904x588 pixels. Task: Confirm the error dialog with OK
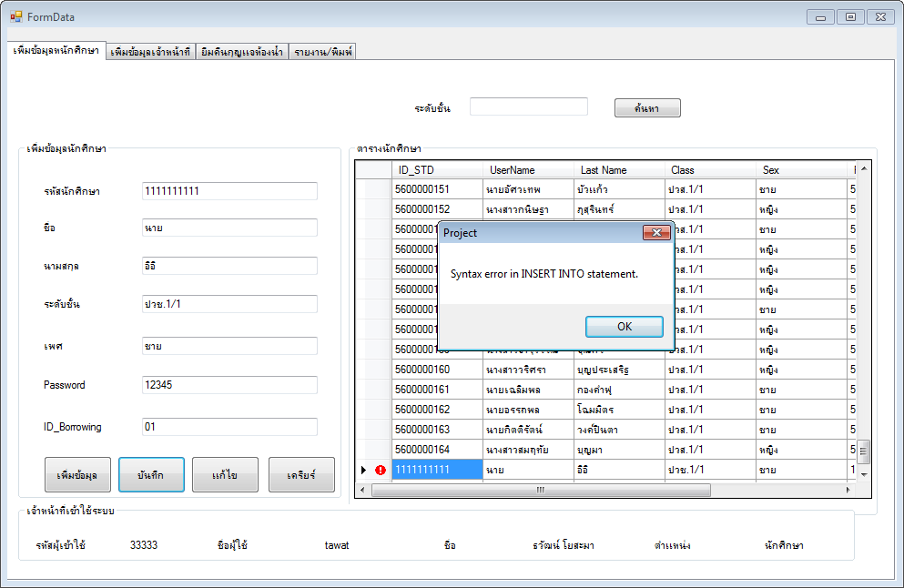[625, 327]
